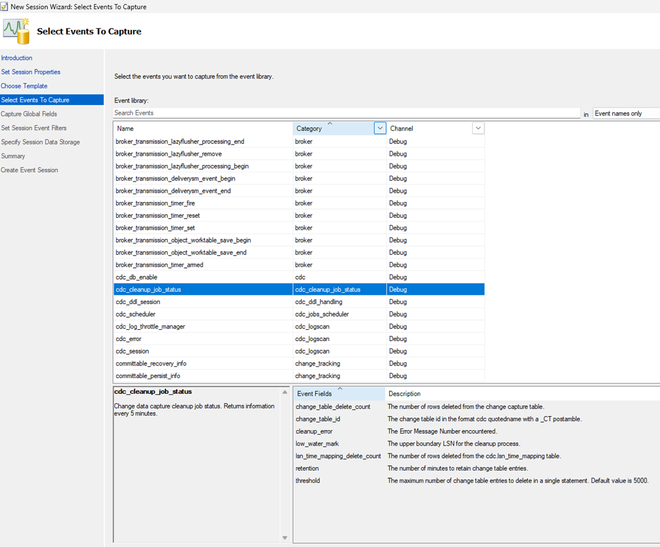Screen dimensions: 660x547
Task: Select broker_transmission_deliverysm_event_end event
Action: (x=173, y=191)
